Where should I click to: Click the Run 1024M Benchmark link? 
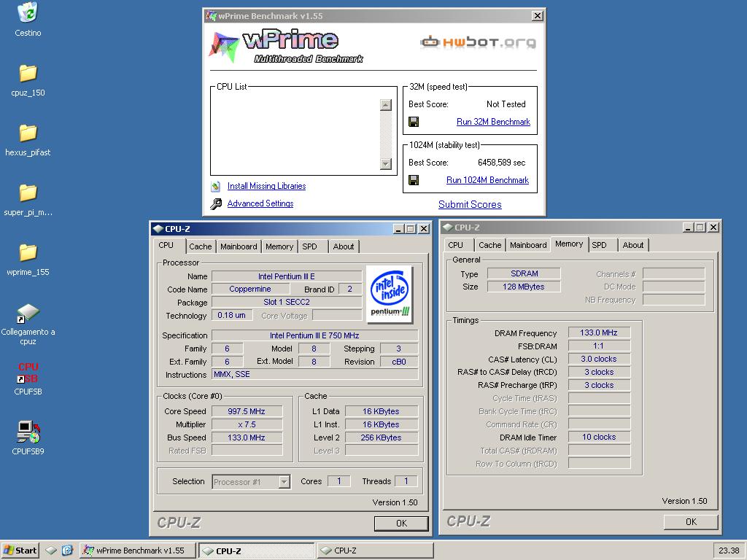point(487,180)
